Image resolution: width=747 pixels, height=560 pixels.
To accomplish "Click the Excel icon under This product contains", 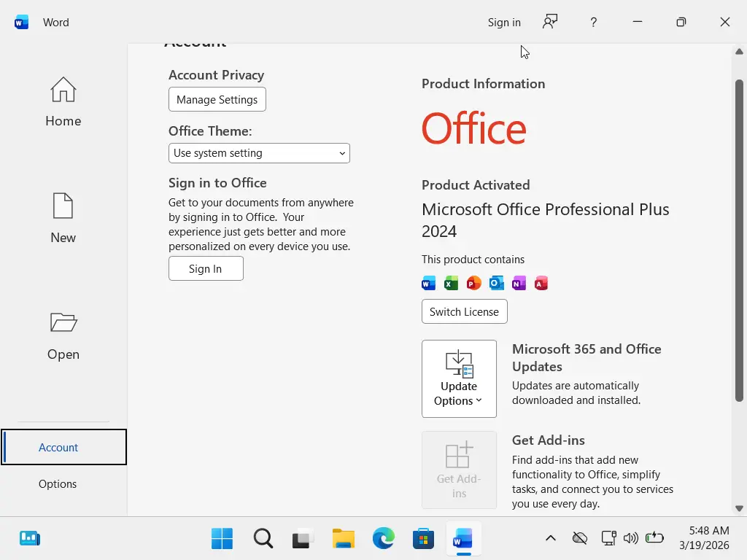I will (451, 284).
